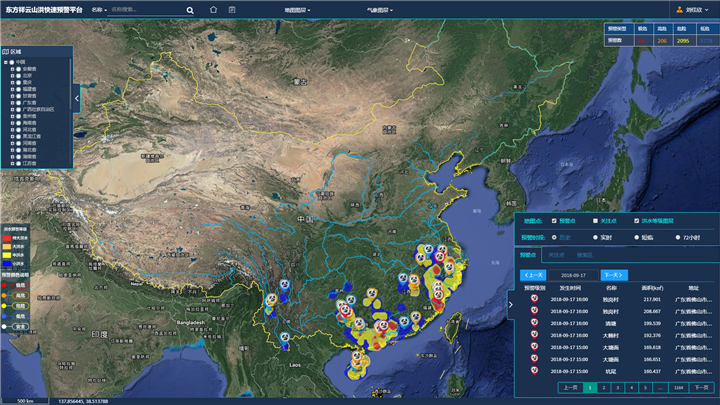720x405 pixels.
Task: Collapse the warning list panel arrow
Action: (509, 306)
